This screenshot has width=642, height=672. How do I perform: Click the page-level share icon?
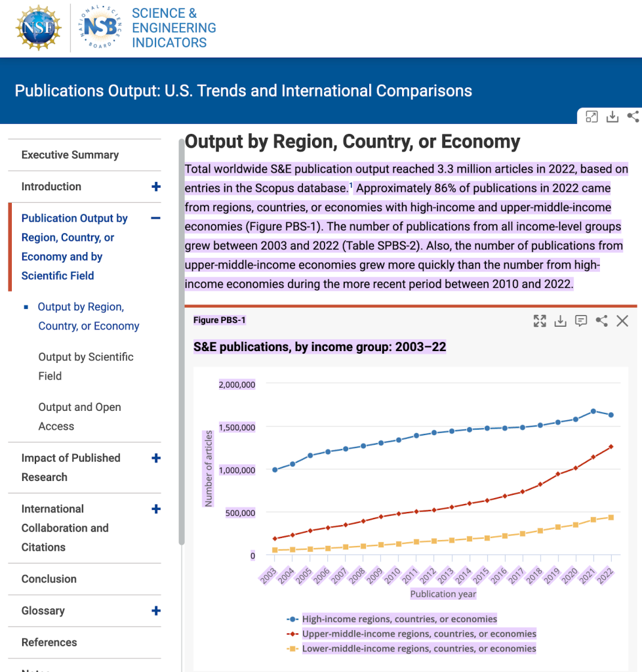[x=633, y=117]
